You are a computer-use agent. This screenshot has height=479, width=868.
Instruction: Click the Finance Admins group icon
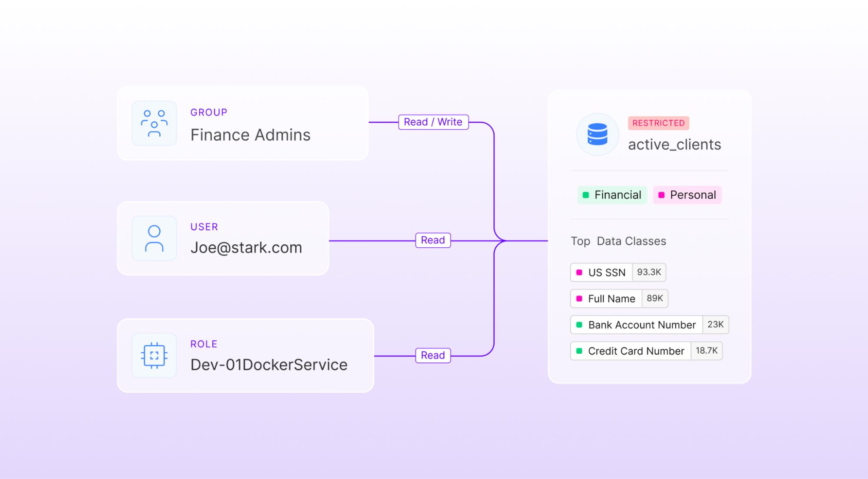(154, 124)
